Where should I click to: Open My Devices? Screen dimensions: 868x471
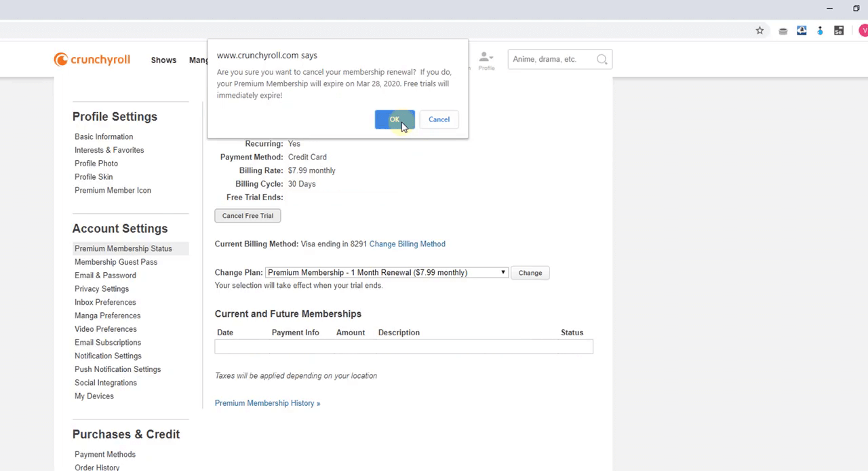94,396
